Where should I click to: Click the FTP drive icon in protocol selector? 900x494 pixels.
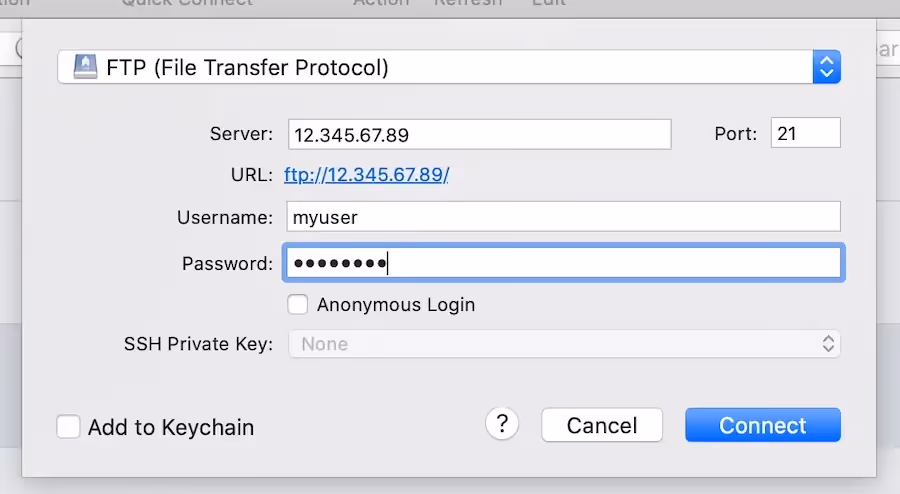(x=86, y=67)
